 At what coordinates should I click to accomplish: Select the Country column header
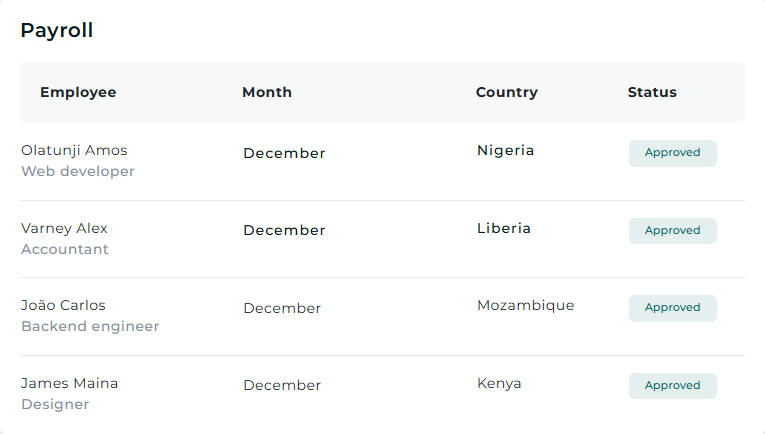[506, 92]
